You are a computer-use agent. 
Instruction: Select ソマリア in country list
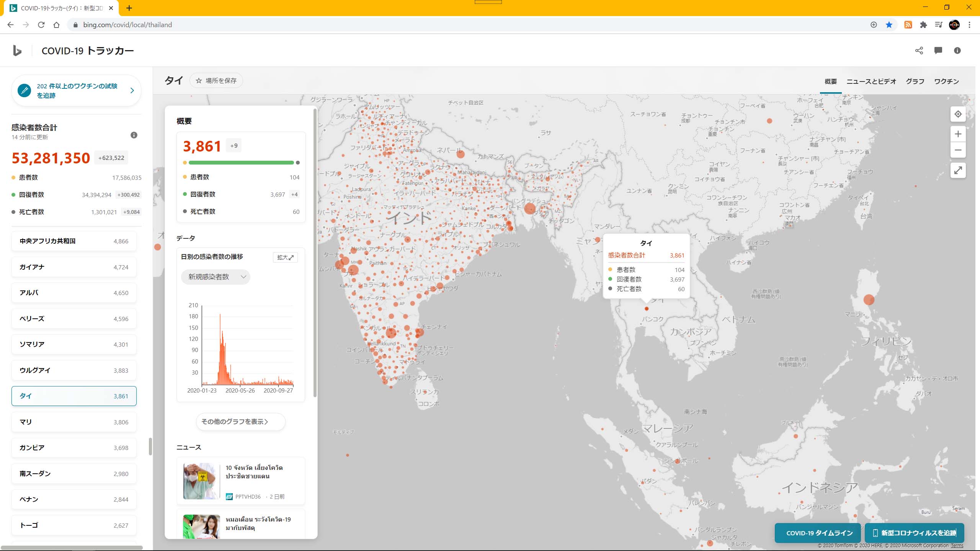[74, 344]
